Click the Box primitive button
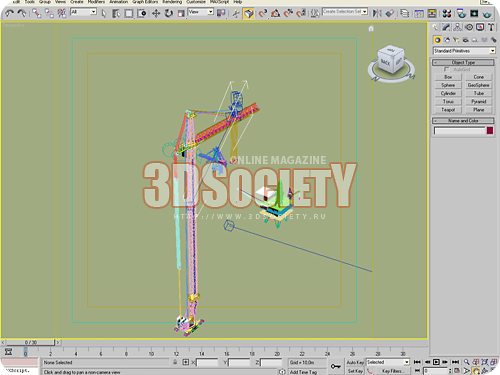The width and height of the screenshot is (500, 375). pos(448,77)
